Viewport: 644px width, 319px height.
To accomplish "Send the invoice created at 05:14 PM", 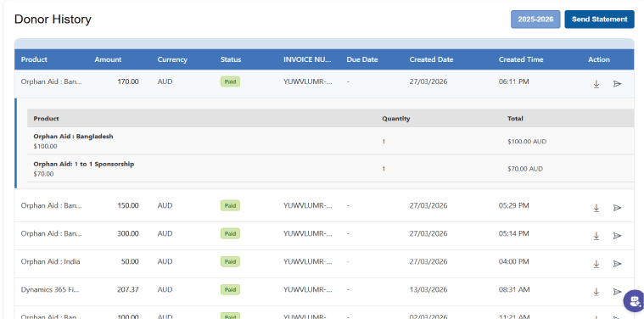I will pyautogui.click(x=617, y=236).
